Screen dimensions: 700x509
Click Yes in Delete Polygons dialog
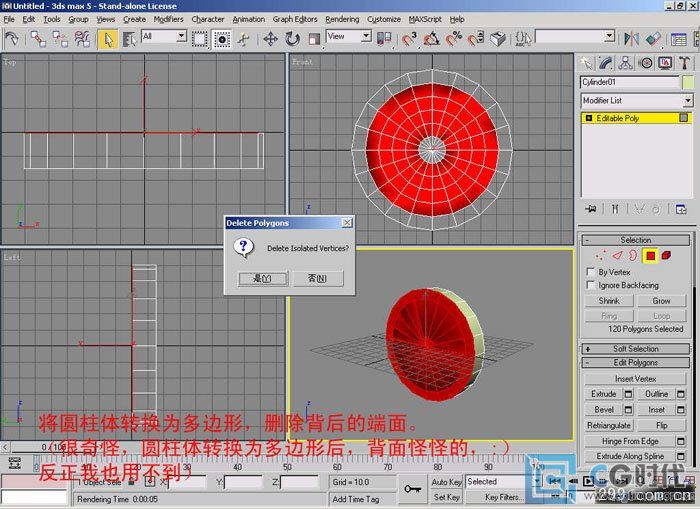(262, 279)
